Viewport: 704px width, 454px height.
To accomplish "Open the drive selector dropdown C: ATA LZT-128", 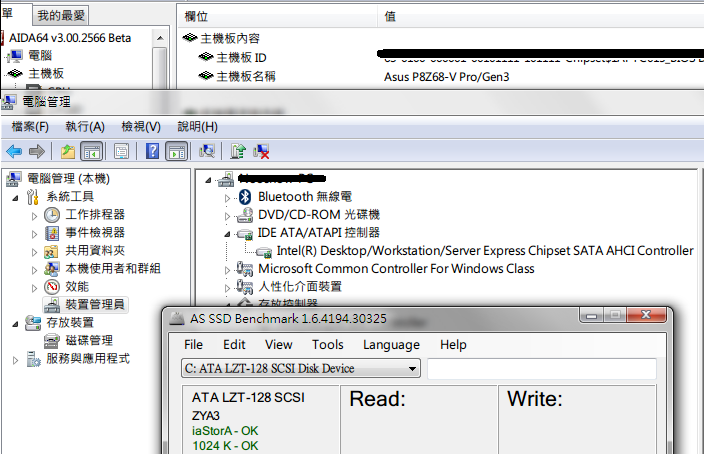I will point(301,368).
